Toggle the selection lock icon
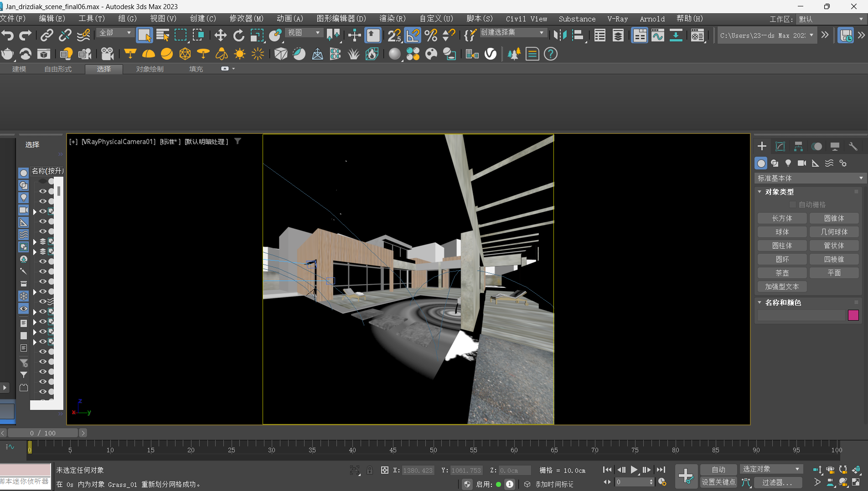The width and height of the screenshot is (868, 491). pos(370,470)
